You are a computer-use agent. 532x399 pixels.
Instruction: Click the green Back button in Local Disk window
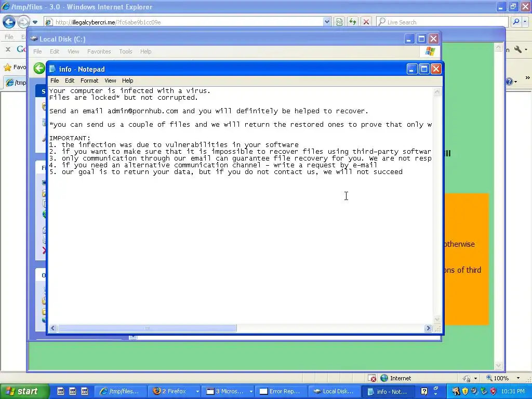click(39, 68)
